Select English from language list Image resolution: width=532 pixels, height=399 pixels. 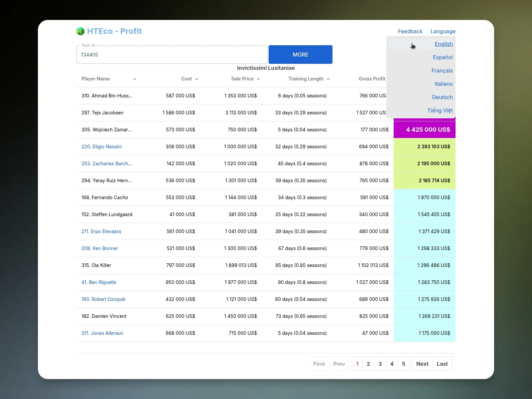[x=443, y=44]
